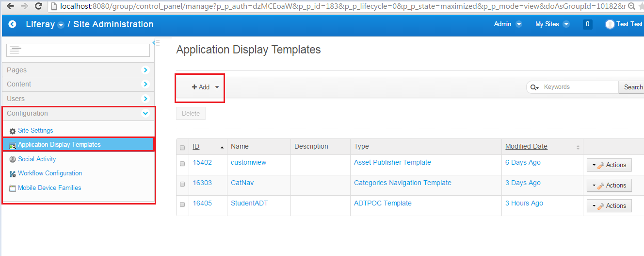This screenshot has height=256, width=644.
Task: Open the CatNav template link
Action: click(242, 183)
